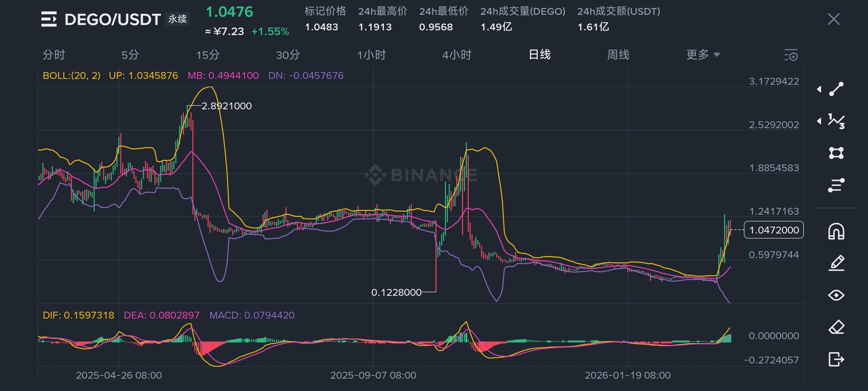
Task: Click the eraser to clear drawings
Action: pyautogui.click(x=836, y=327)
